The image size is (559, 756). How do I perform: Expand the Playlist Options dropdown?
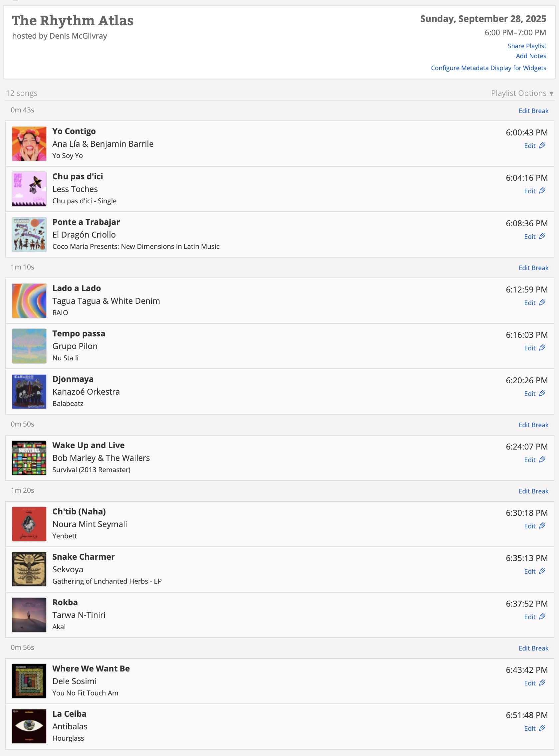pyautogui.click(x=522, y=93)
